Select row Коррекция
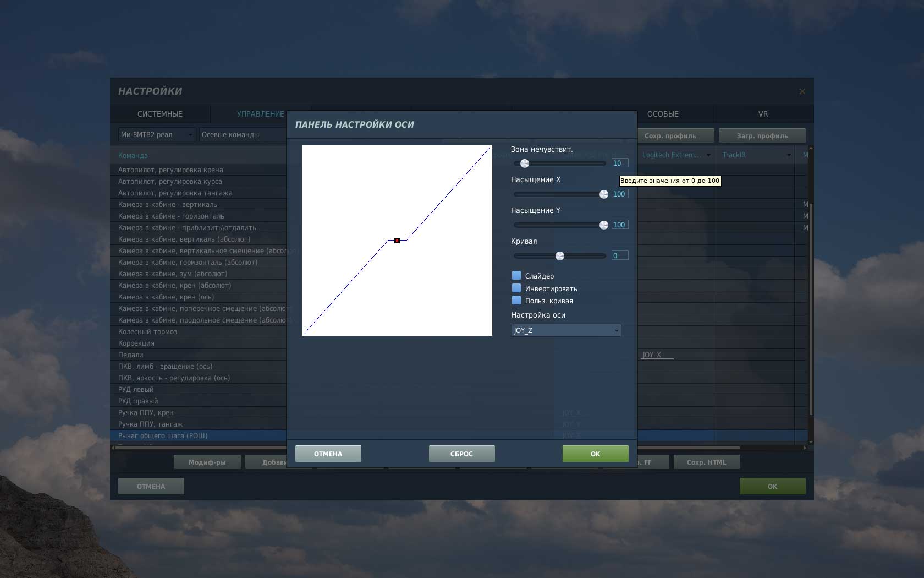 pos(199,343)
